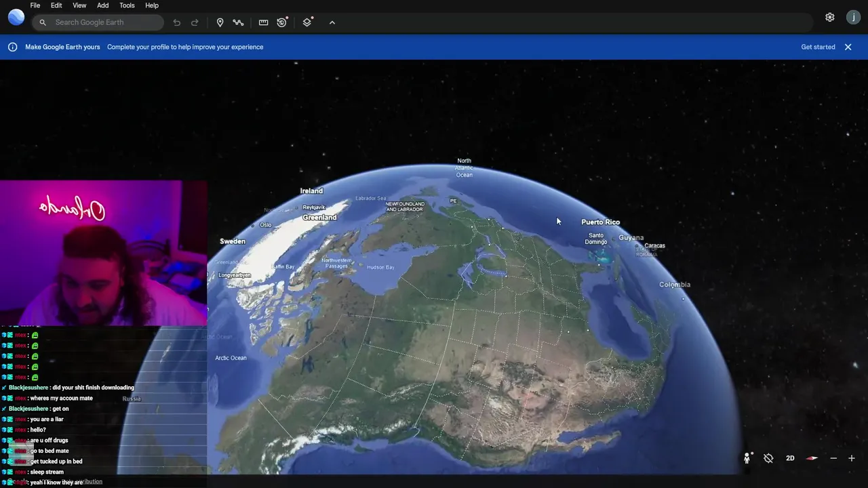Dismiss the blue profile banner
Viewport: 868px width, 488px height.
848,47
